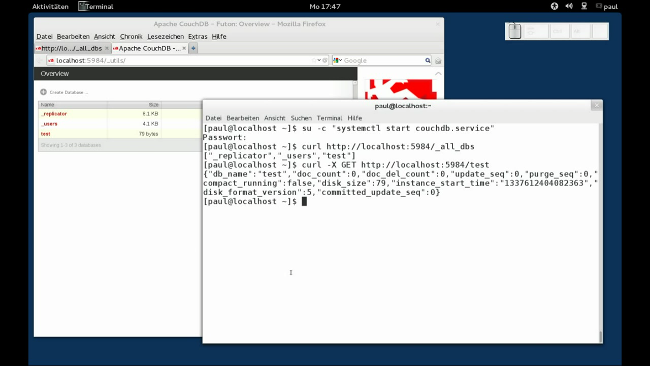
Task: Close the Firefox window
Action: point(438,24)
